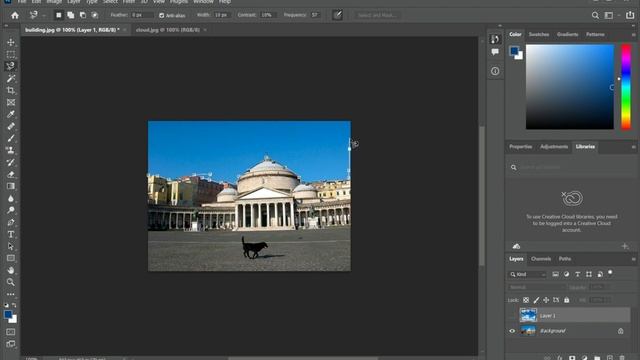This screenshot has height=360, width=640.
Task: Select the Magic Wand tool
Action: click(x=11, y=78)
